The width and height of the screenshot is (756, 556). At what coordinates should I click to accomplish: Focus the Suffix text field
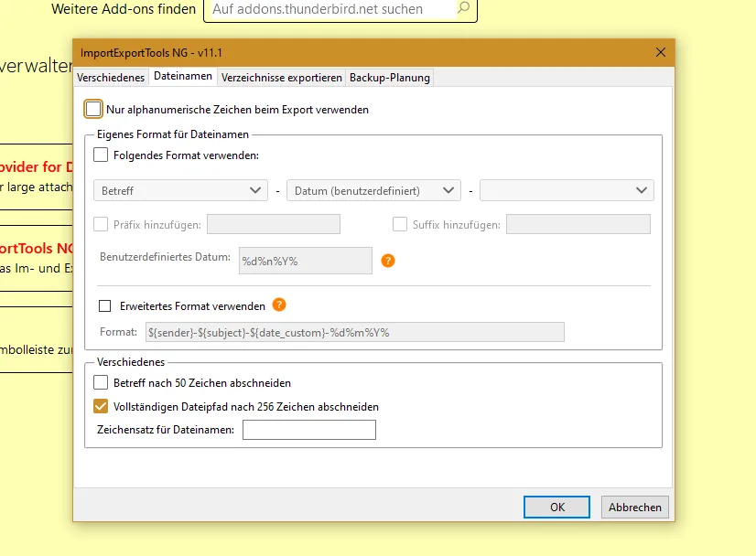[578, 224]
